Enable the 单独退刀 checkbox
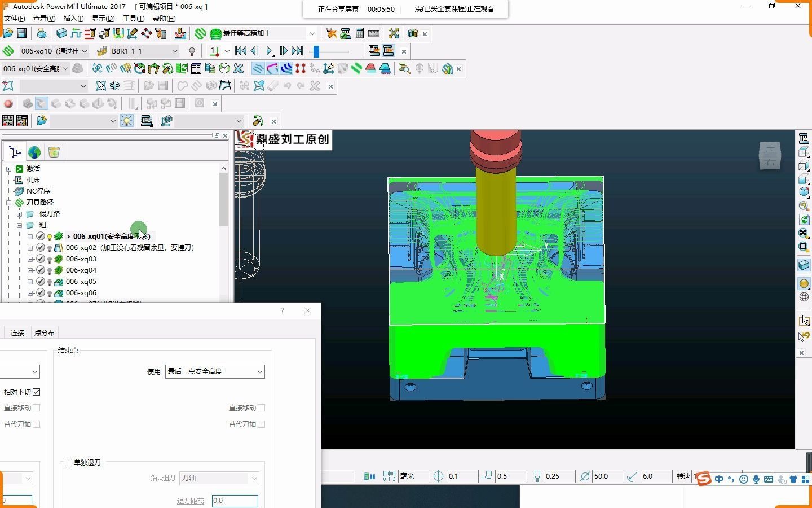This screenshot has height=508, width=812. click(69, 462)
